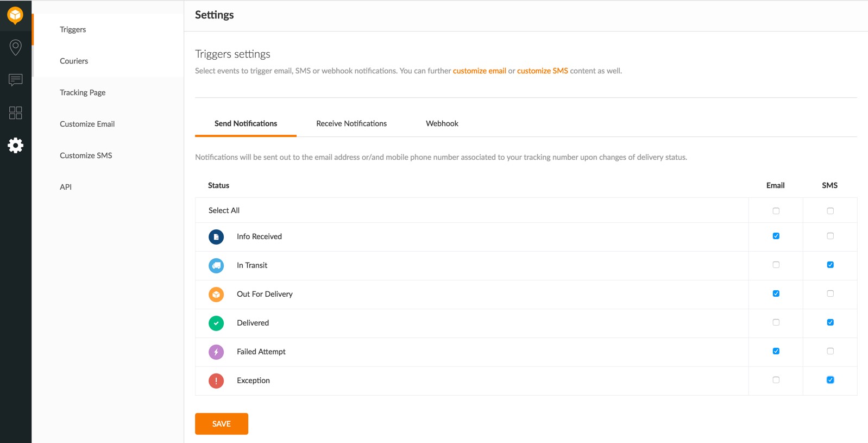This screenshot has width=868, height=443.
Task: Follow the customize email link
Action: tap(479, 71)
